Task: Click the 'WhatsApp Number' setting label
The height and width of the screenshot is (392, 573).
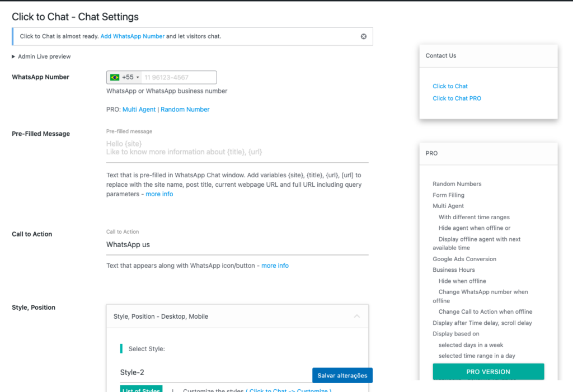Action: tap(40, 77)
